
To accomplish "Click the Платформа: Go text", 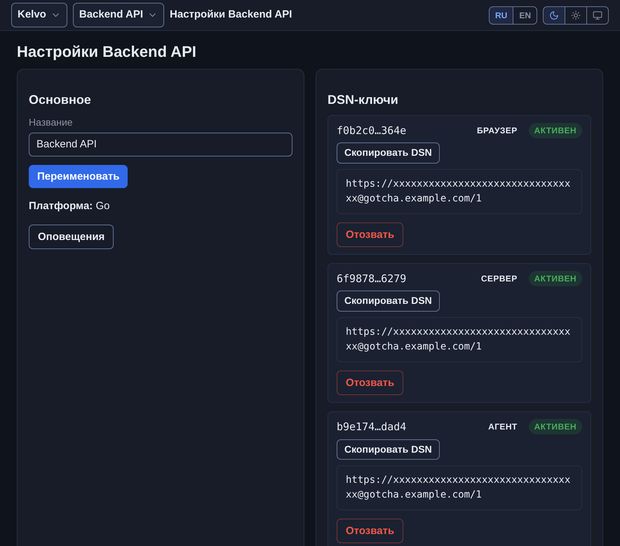I will [69, 206].
